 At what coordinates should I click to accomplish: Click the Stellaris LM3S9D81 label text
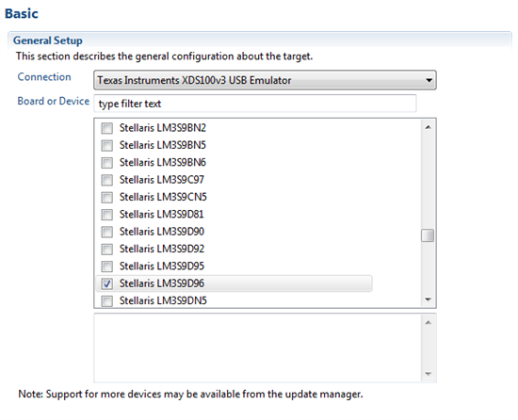pyautogui.click(x=162, y=215)
